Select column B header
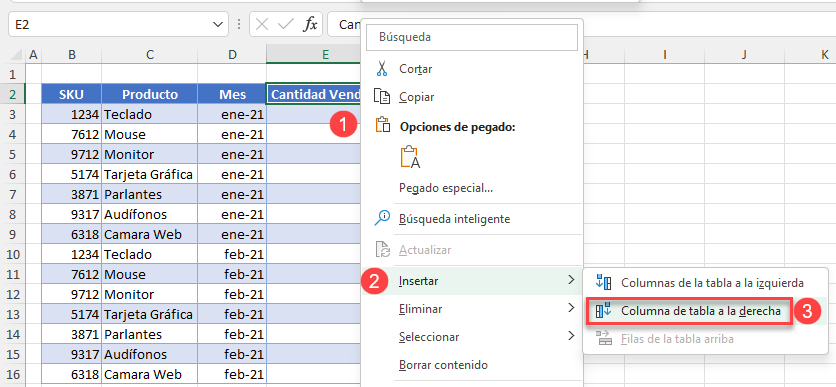This screenshot has width=836, height=387. coord(71,54)
